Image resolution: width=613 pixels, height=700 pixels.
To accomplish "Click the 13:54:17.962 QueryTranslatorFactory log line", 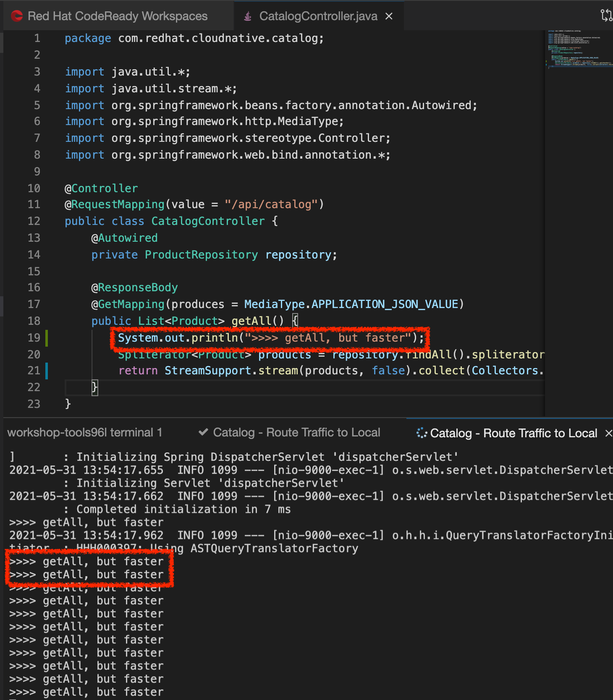I will coord(311,535).
